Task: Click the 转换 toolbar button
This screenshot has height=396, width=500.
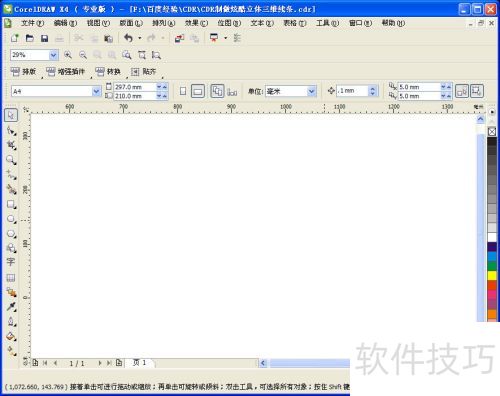Action: (108, 71)
